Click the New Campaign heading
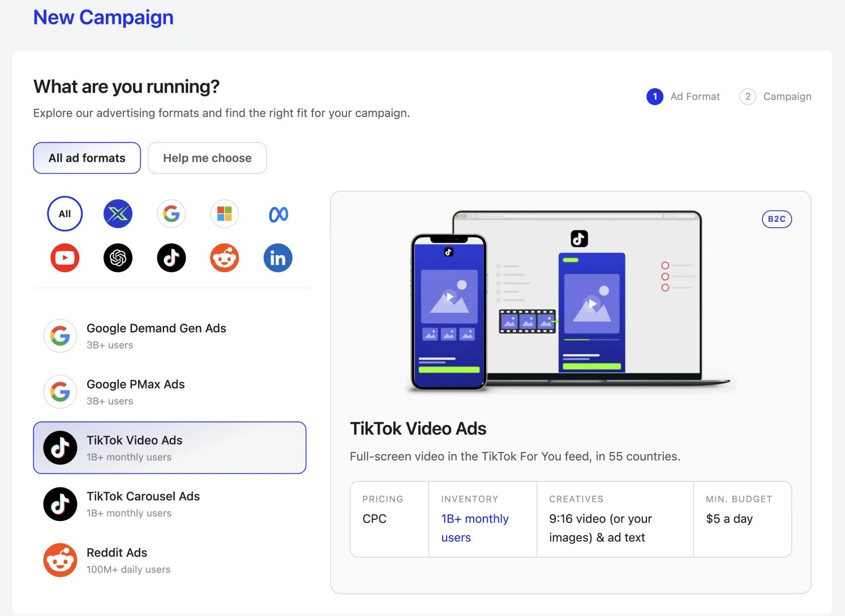The height and width of the screenshot is (616, 845). [103, 18]
